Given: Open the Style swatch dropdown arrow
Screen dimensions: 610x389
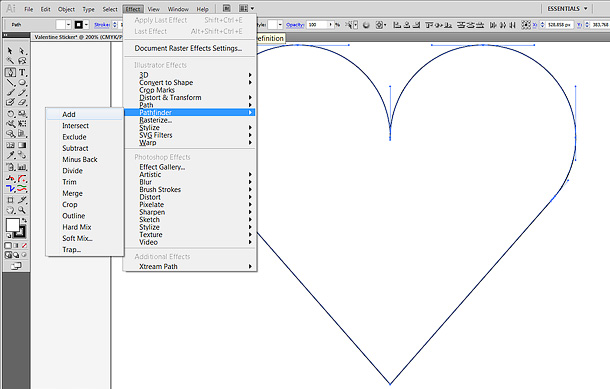Looking at the screenshot, I should coord(280,25).
